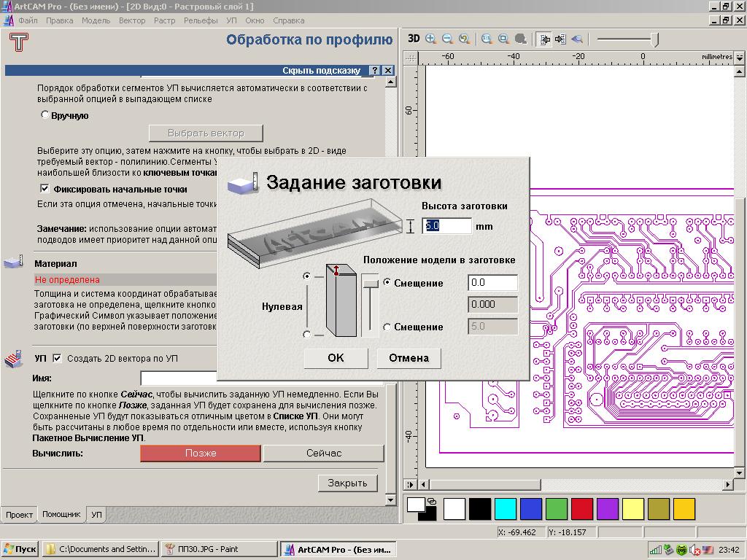
Task: Click the Высота заготовки height field
Action: [446, 226]
